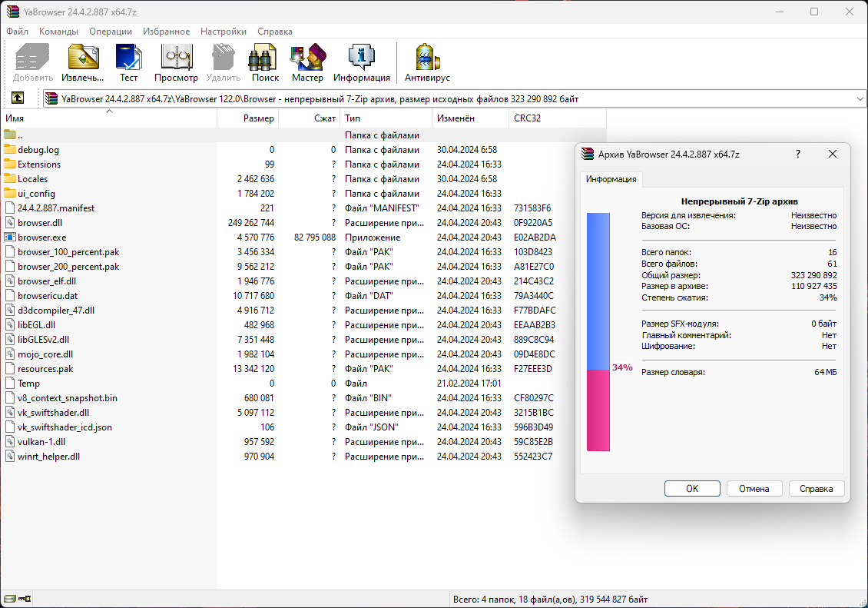
Task: Click the Test (Тест) toolbar icon
Action: [x=128, y=58]
